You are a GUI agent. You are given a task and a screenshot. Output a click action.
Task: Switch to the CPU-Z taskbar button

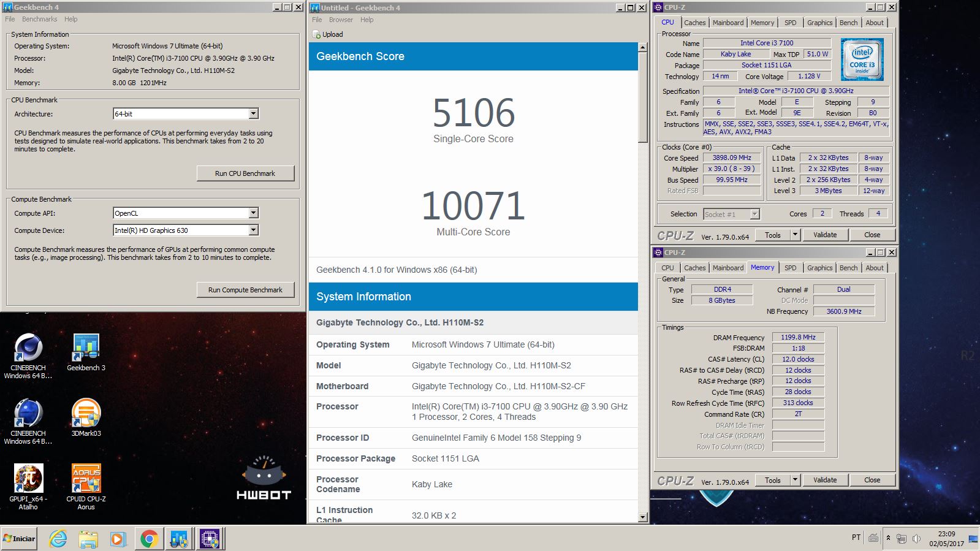210,539
